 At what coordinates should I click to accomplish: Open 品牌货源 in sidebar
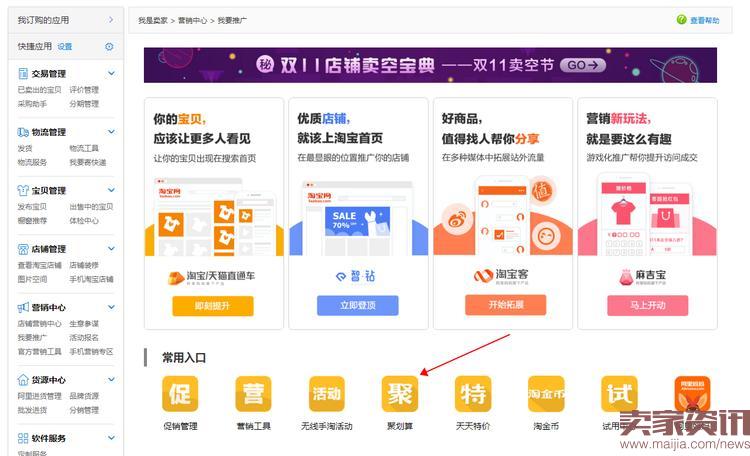[84, 396]
